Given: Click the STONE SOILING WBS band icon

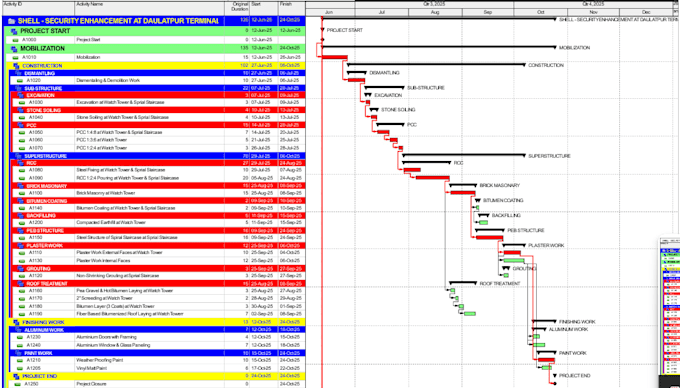Looking at the screenshot, I should click(20, 110).
